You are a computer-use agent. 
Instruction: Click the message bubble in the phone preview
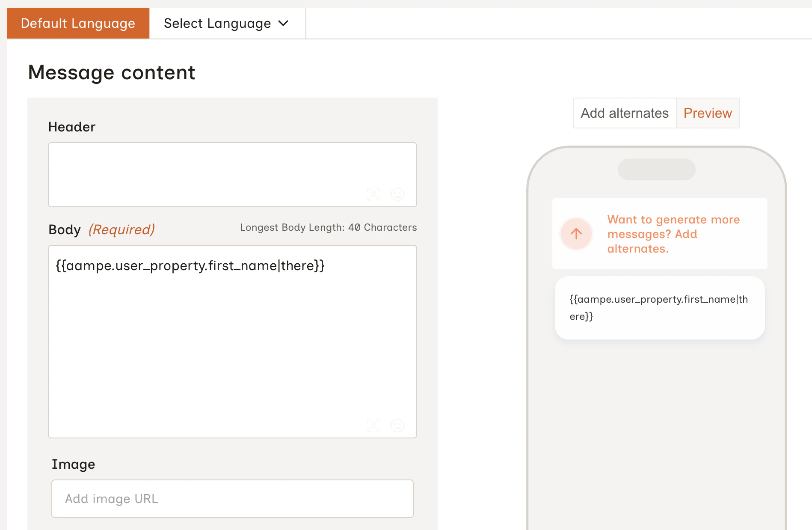tap(659, 307)
